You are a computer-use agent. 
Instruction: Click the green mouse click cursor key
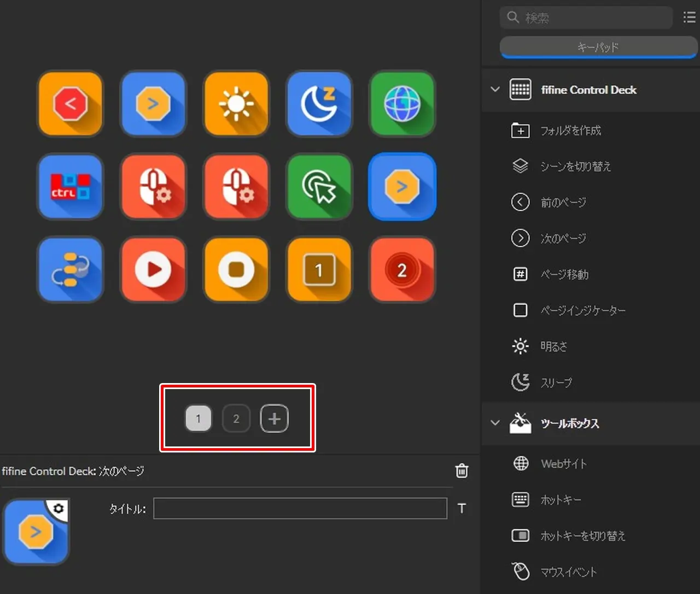(x=319, y=186)
